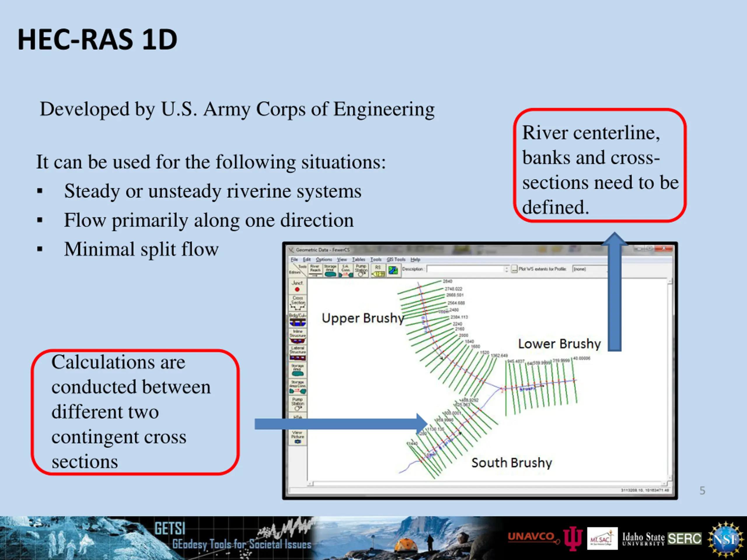
Task: Click the View Picture button
Action: pos(298,437)
